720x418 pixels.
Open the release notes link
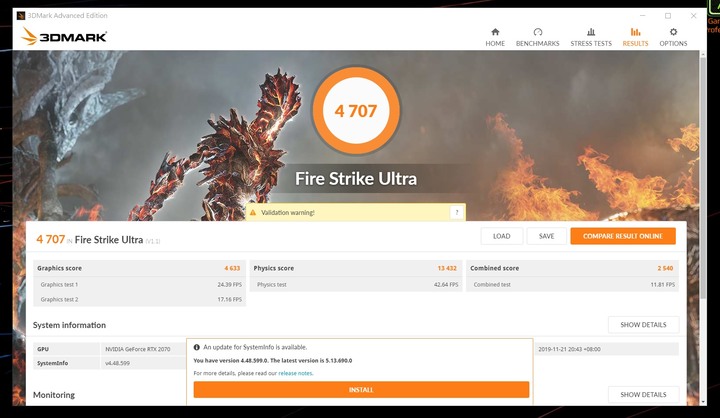pyautogui.click(x=295, y=373)
